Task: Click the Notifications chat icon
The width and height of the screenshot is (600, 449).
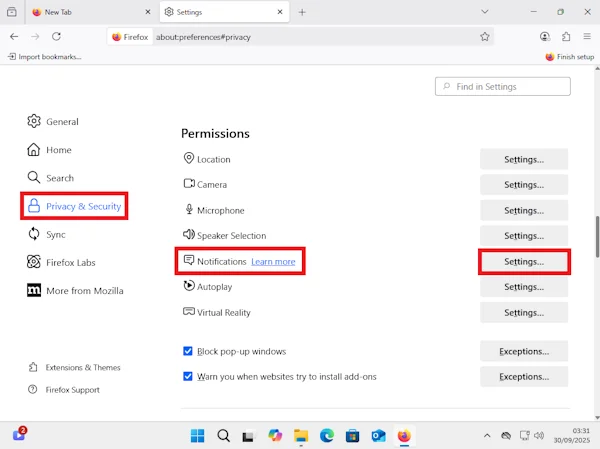Action: 189,260
